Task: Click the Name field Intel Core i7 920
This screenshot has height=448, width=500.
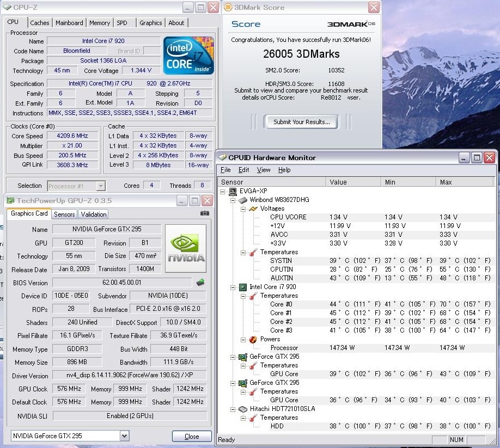Action: 103,41
